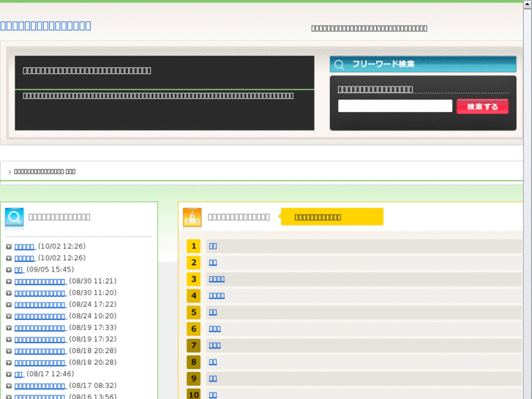532x399 pixels.
Task: Type in the free word search field
Action: click(395, 106)
